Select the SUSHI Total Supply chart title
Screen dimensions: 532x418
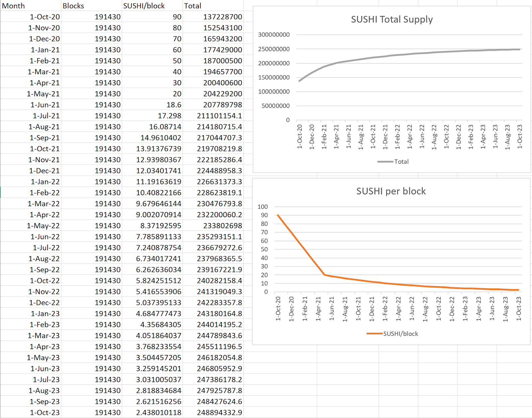[392, 19]
